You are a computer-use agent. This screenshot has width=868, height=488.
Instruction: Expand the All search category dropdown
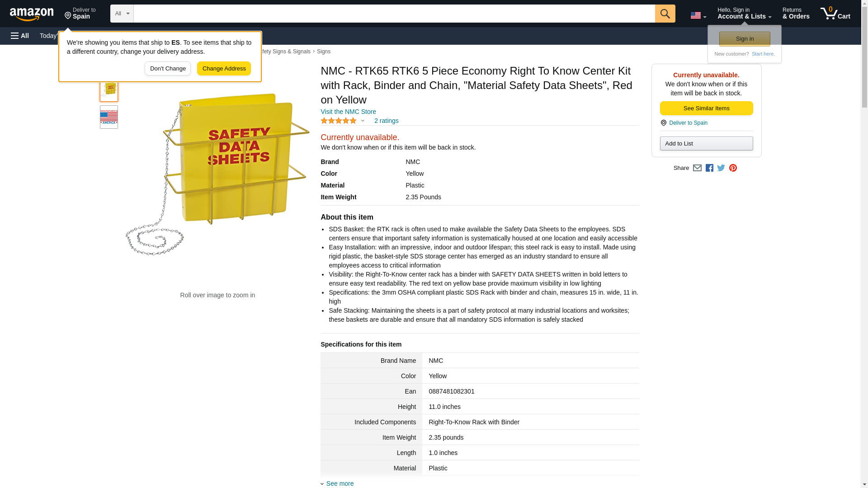tap(122, 14)
